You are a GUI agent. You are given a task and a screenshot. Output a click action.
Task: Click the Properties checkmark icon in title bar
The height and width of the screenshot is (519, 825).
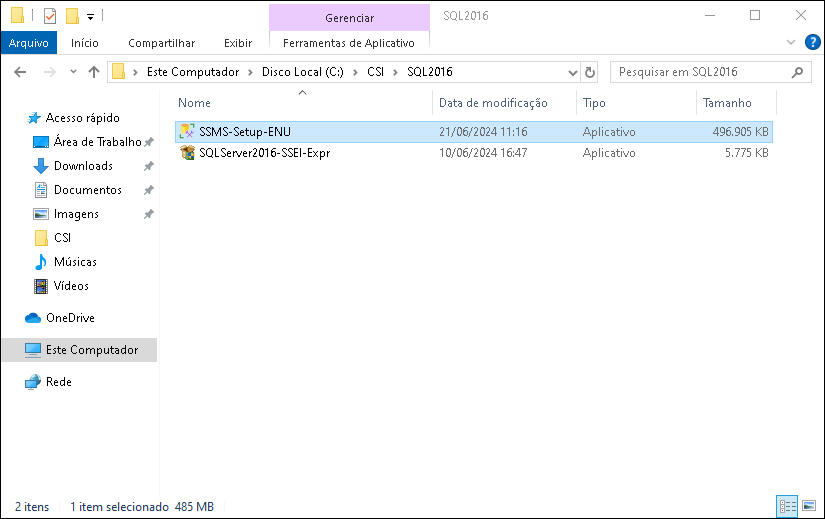click(50, 16)
